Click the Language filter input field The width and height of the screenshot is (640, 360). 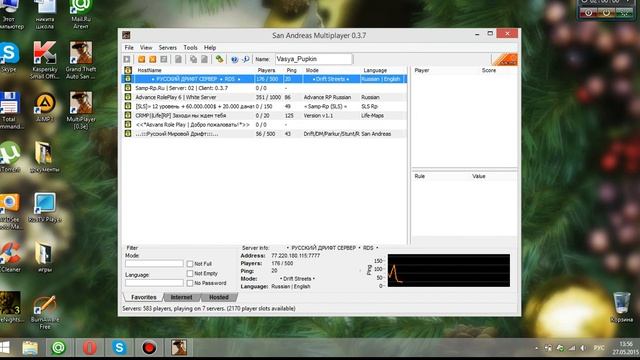tap(154, 283)
